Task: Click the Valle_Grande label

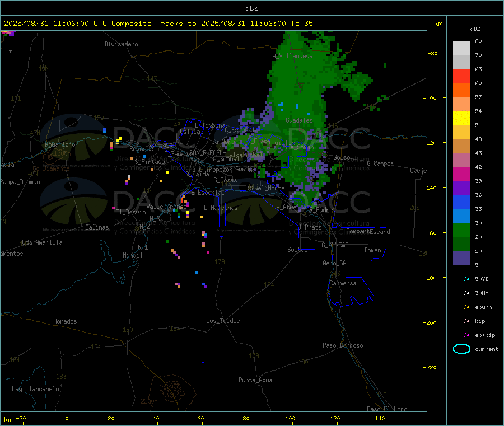Action: pos(166,207)
